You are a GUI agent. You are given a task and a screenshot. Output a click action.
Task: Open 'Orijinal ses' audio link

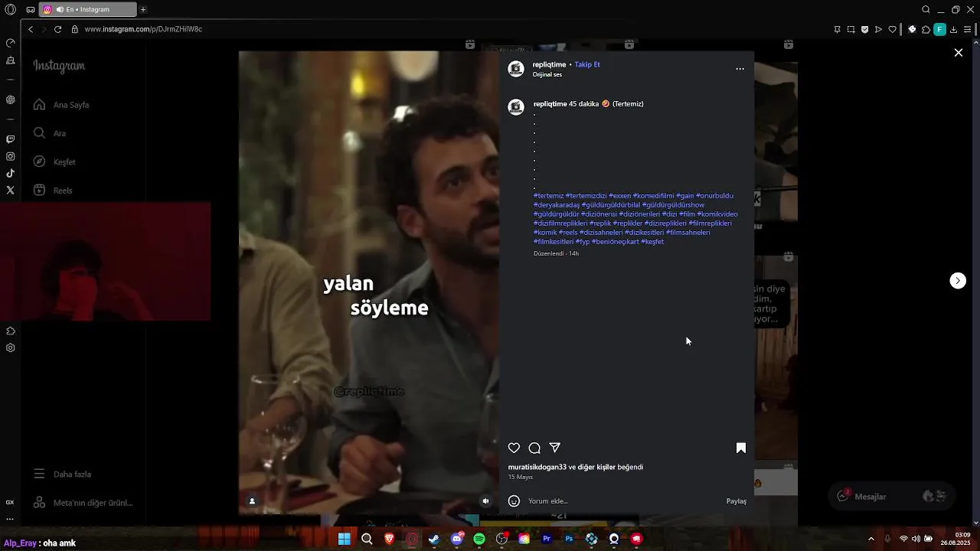[x=547, y=74]
